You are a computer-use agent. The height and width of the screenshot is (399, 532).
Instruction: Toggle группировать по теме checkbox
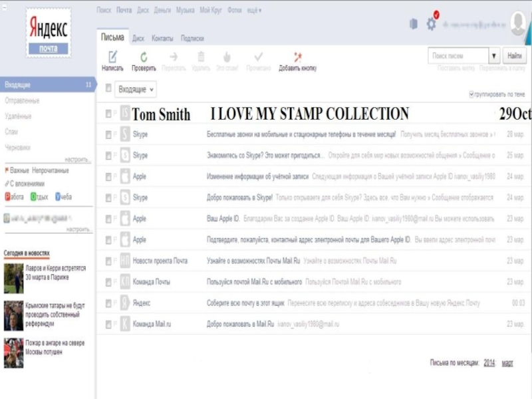pyautogui.click(x=471, y=94)
